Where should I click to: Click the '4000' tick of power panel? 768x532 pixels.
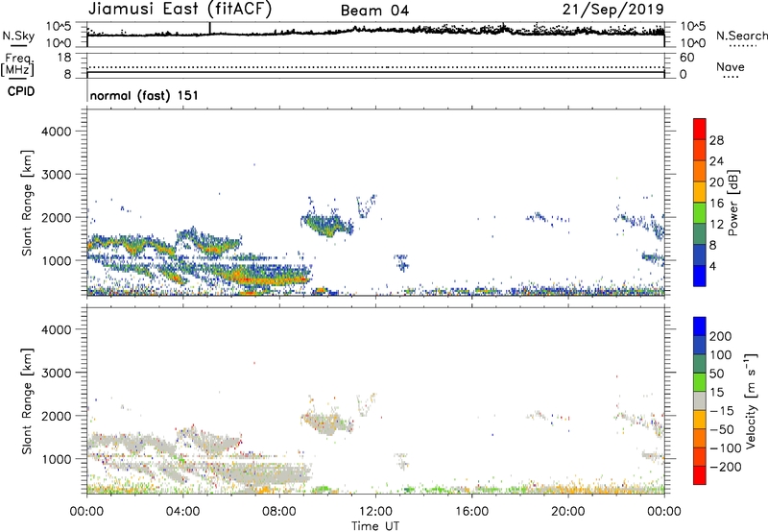coord(56,132)
